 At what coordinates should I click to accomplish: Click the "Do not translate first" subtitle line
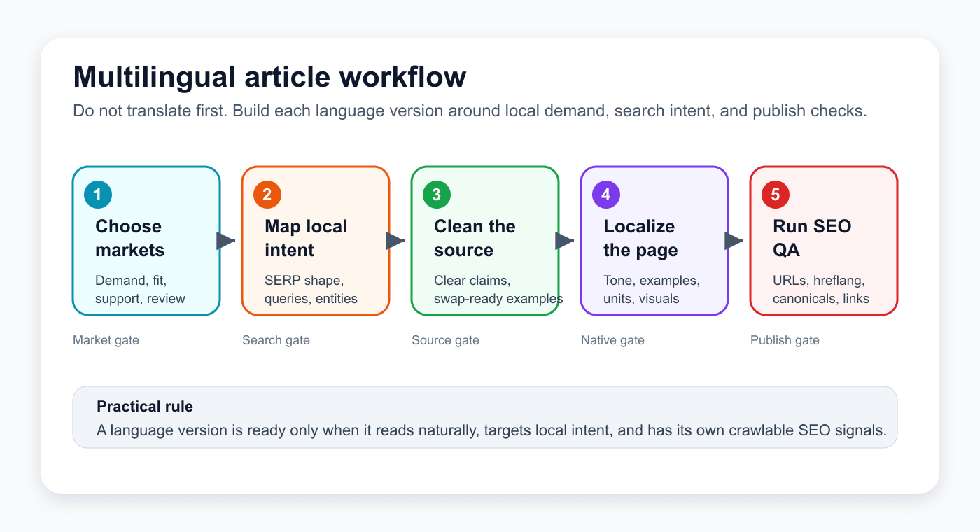pyautogui.click(x=470, y=111)
